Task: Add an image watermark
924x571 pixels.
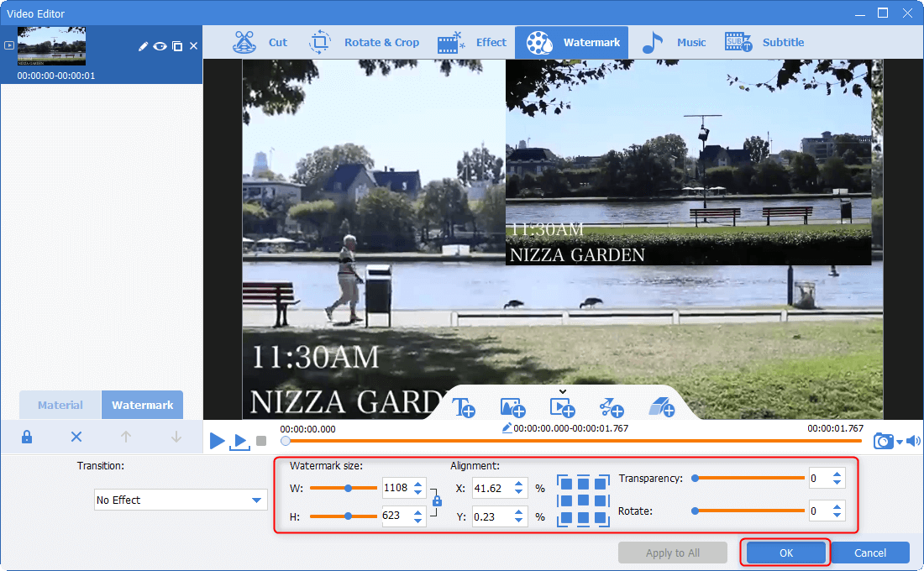Action: point(512,407)
